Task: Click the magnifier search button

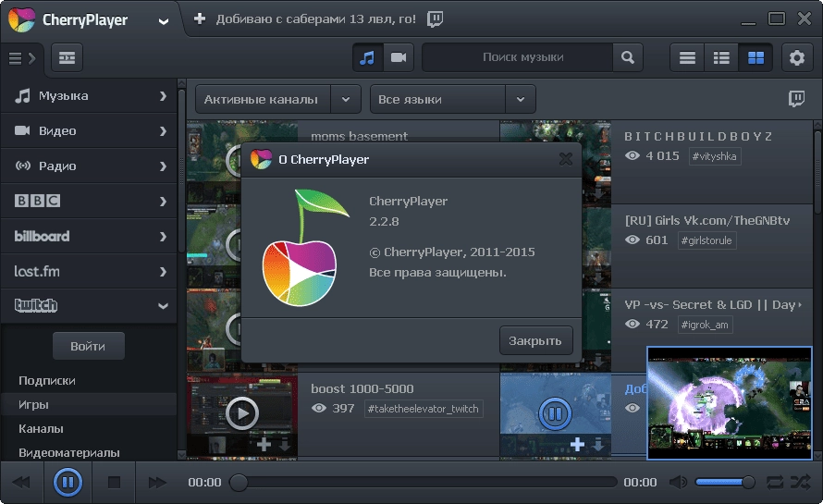Action: [628, 57]
